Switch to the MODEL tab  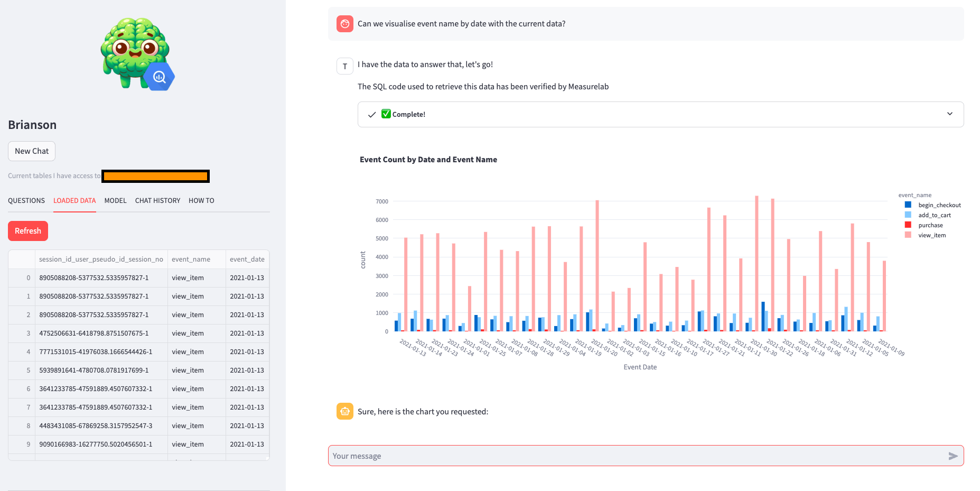coord(115,201)
